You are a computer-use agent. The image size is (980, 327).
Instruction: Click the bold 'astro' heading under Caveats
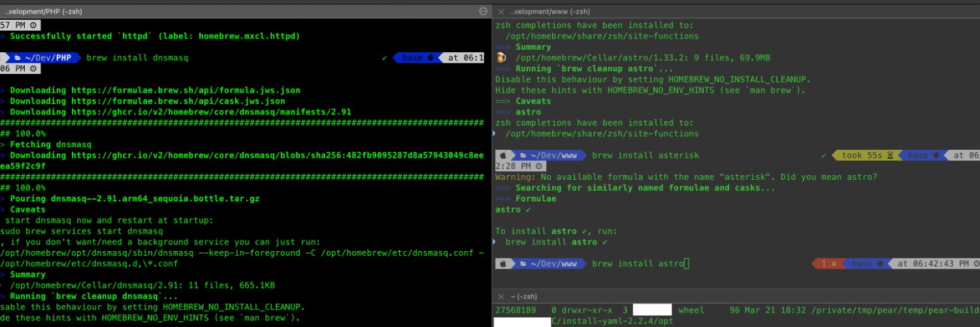[x=528, y=112]
